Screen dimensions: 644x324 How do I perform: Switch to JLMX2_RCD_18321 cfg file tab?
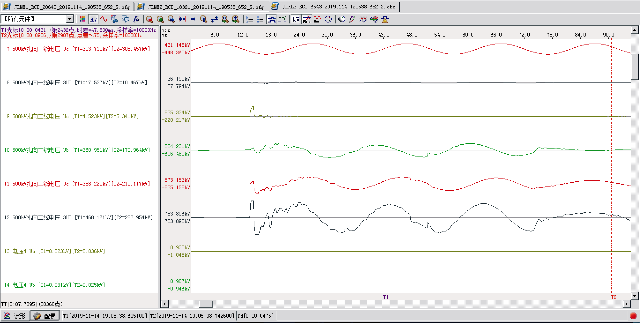coord(201,7)
